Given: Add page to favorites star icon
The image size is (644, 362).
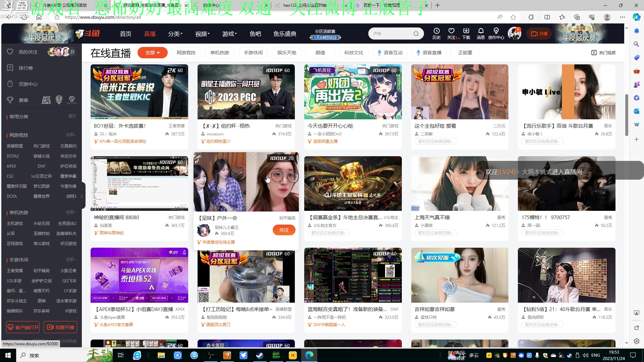Looking at the screenshot, I should [x=513, y=17].
